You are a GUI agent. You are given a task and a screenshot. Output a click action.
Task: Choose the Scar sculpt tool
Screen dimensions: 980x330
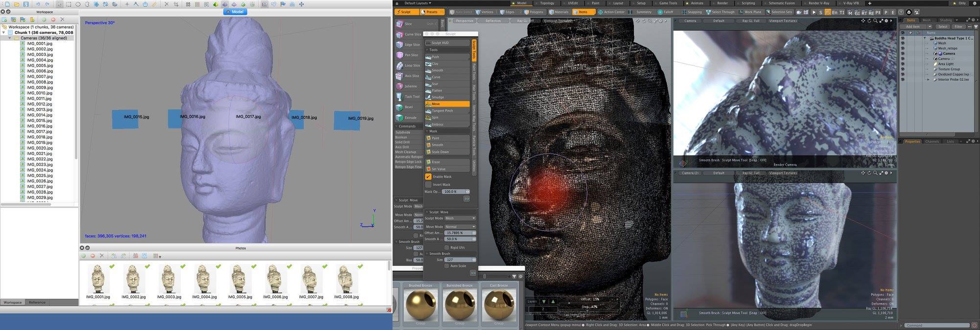tap(447, 84)
